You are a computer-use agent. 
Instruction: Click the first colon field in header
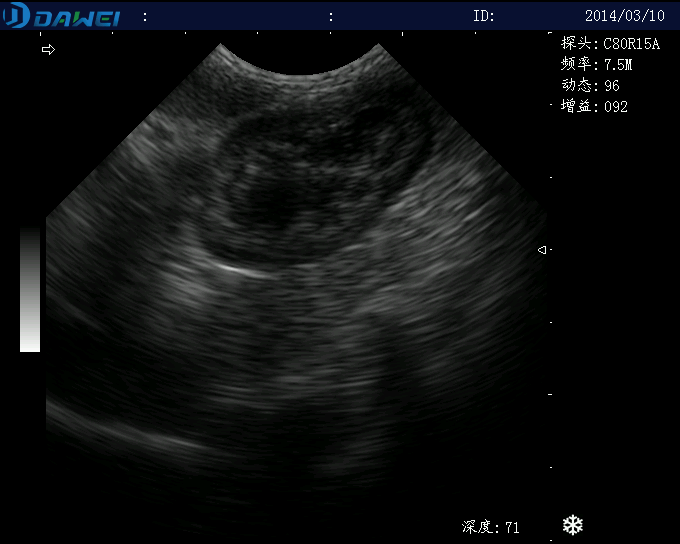click(145, 17)
